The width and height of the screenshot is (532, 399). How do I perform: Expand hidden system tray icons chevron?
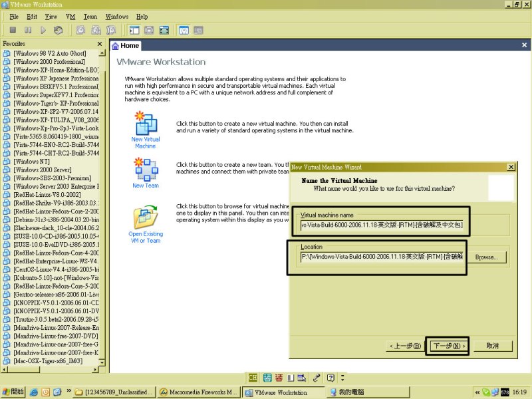pyautogui.click(x=477, y=392)
